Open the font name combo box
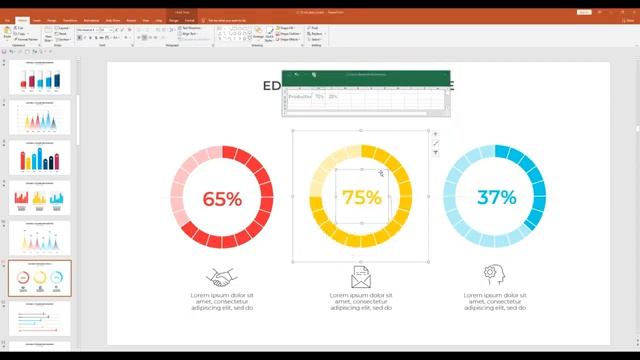The width and height of the screenshot is (640, 360). coord(87,30)
